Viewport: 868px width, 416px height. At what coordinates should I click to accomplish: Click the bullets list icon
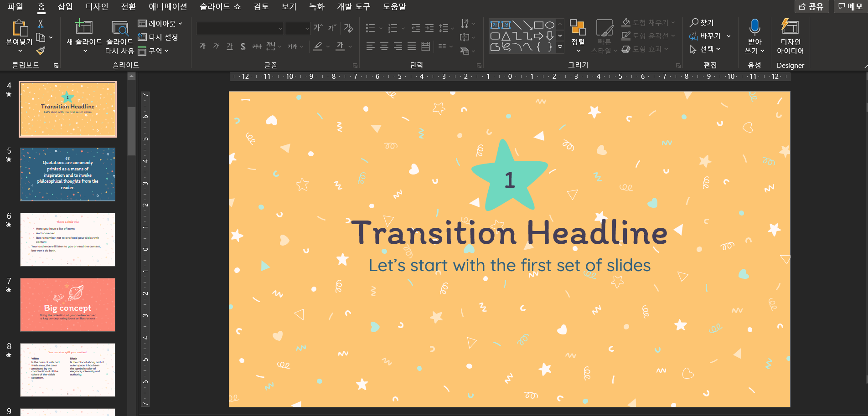tap(371, 28)
